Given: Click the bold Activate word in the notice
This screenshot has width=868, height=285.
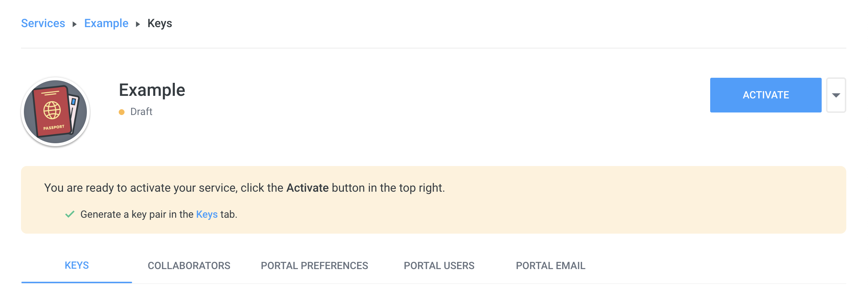Looking at the screenshot, I should pos(307,188).
